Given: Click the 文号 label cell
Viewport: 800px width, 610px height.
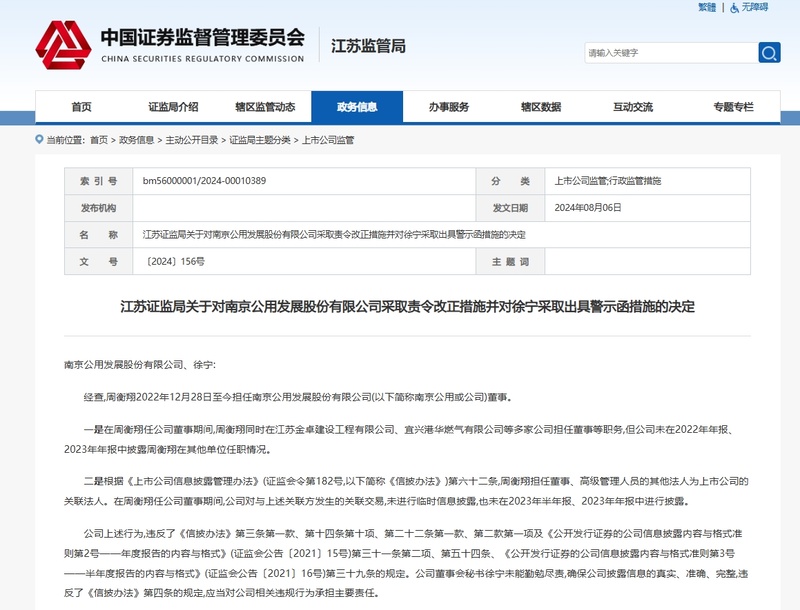Looking at the screenshot, I should coord(98,262).
